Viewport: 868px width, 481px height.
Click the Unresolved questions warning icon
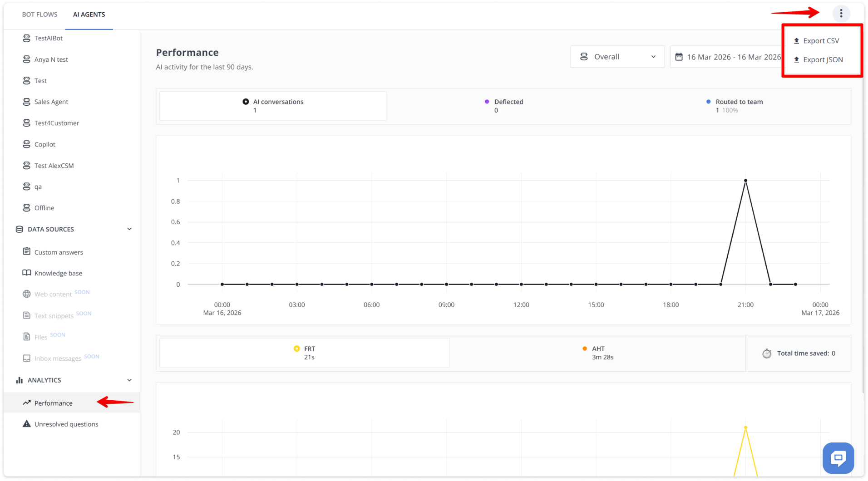(x=27, y=423)
